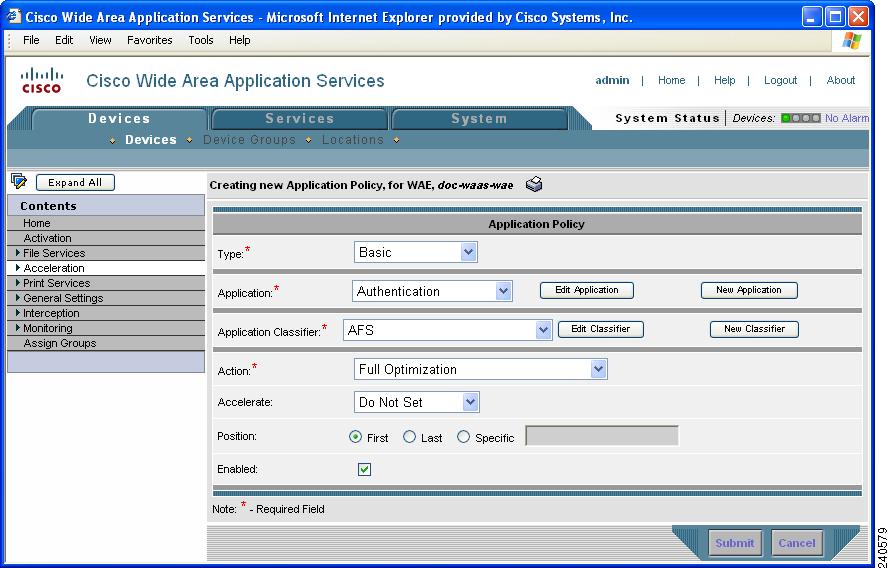
Task: Click the Cisco logo
Action: pos(41,80)
